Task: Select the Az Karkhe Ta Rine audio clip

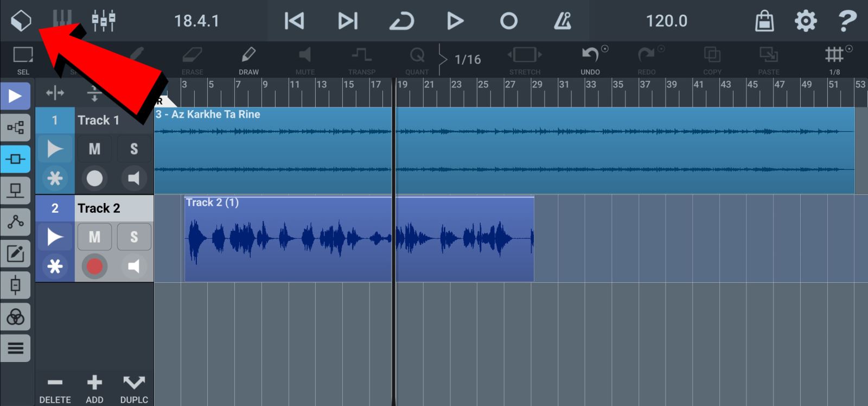Action: [x=505, y=150]
